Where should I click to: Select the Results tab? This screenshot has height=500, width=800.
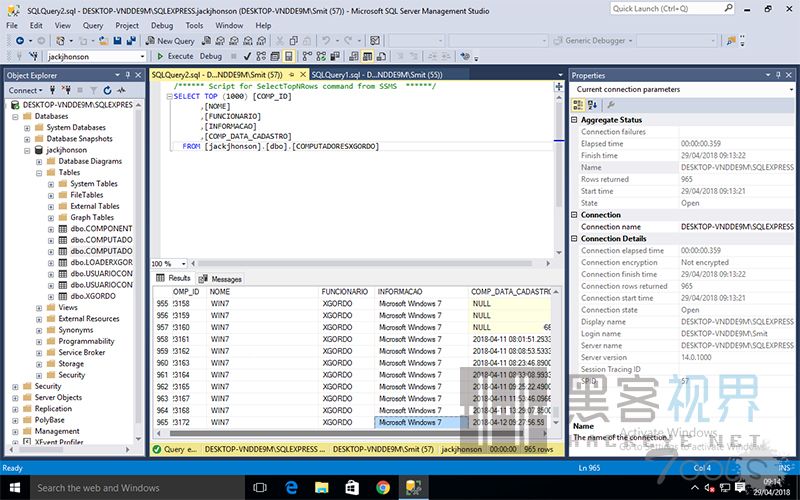click(173, 278)
